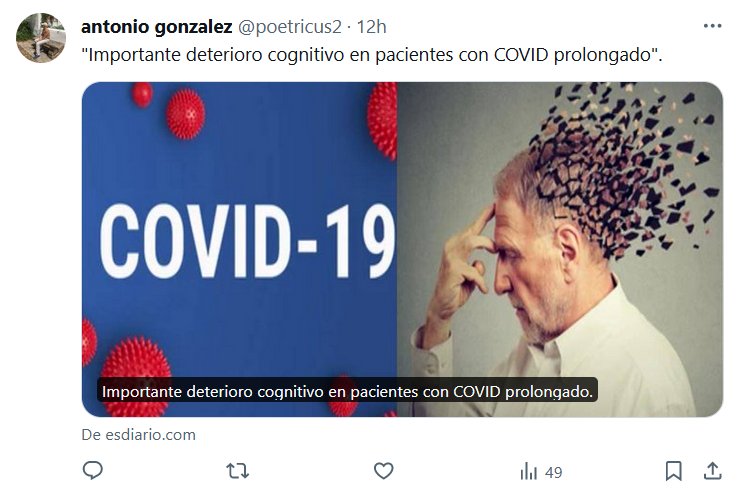Open the antonio gonzalez display name

pyautogui.click(x=157, y=27)
